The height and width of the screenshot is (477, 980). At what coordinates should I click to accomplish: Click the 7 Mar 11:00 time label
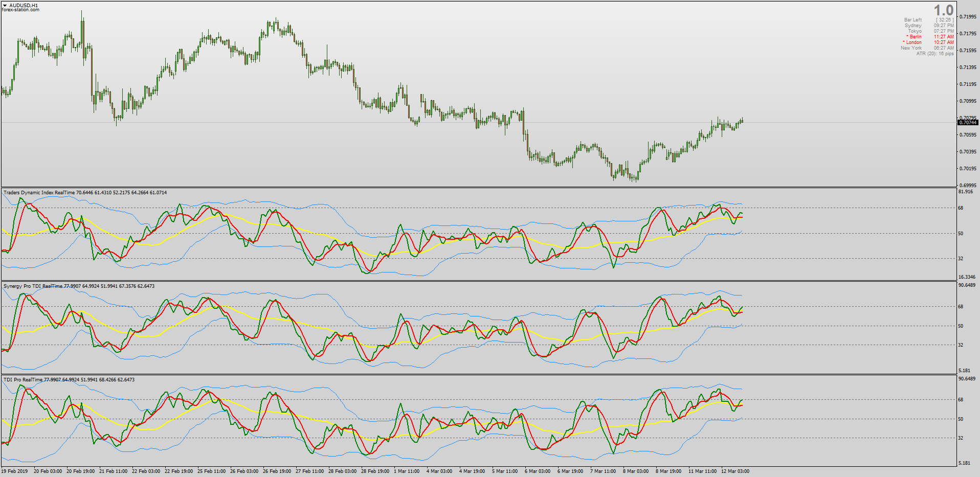click(603, 471)
